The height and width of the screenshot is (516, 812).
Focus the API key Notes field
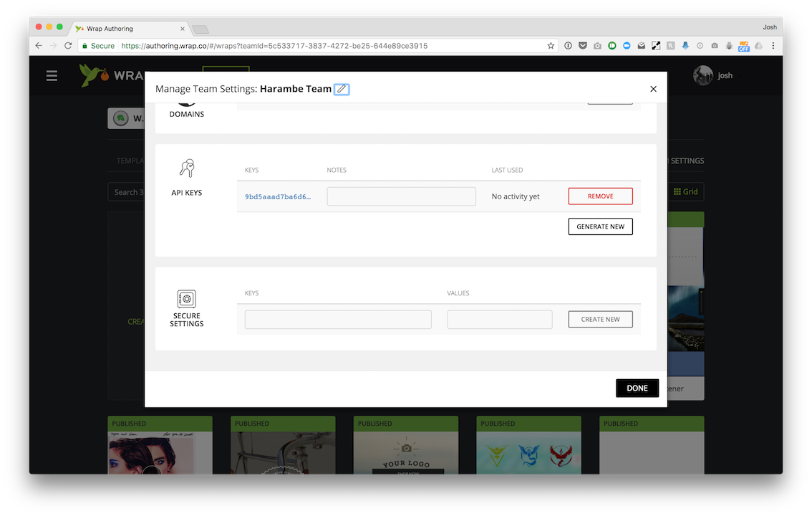[401, 196]
